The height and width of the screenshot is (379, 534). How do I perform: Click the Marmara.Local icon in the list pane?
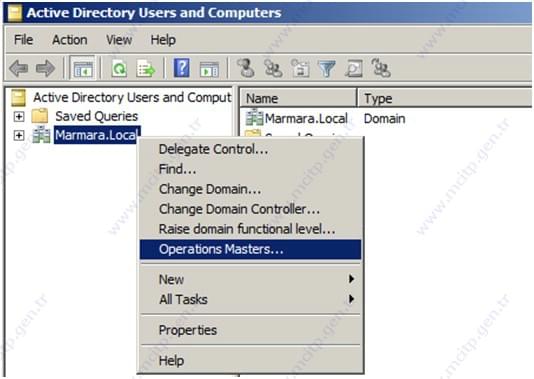[x=254, y=117]
